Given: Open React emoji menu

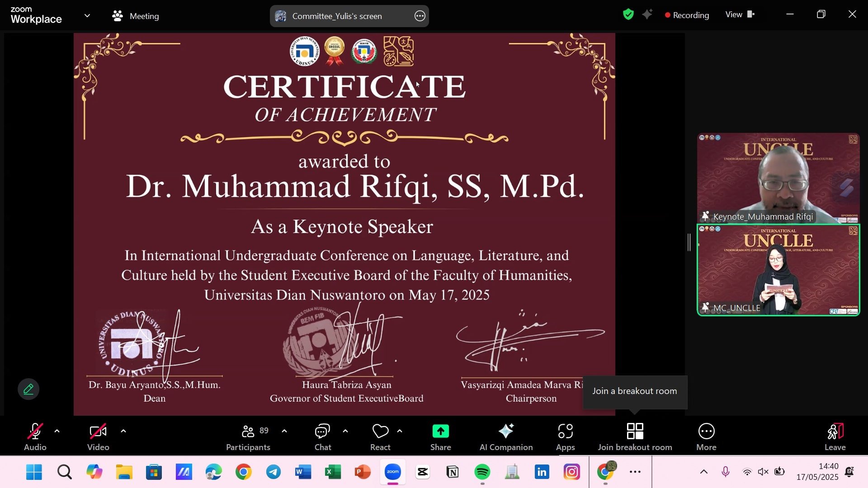Looking at the screenshot, I should [x=380, y=436].
